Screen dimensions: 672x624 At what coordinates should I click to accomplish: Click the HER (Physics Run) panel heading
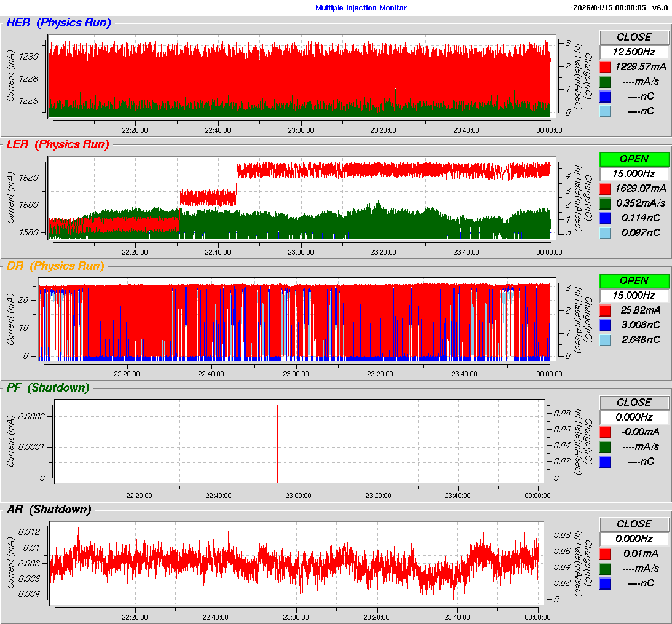pos(58,23)
